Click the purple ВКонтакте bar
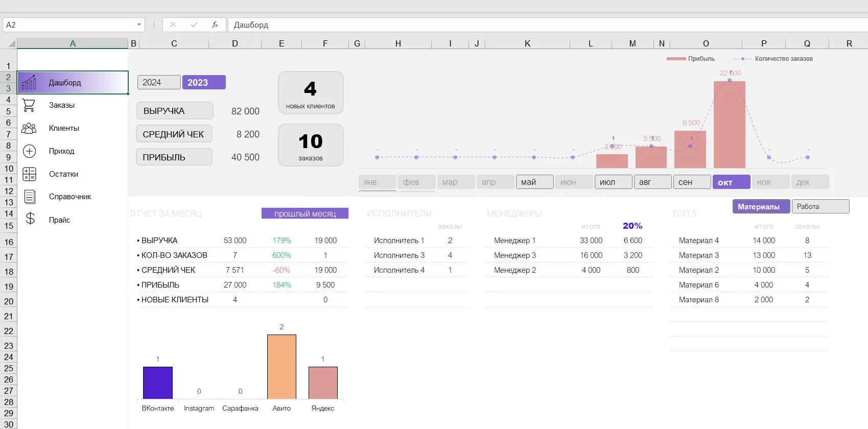This screenshot has height=429, width=868. click(x=158, y=383)
